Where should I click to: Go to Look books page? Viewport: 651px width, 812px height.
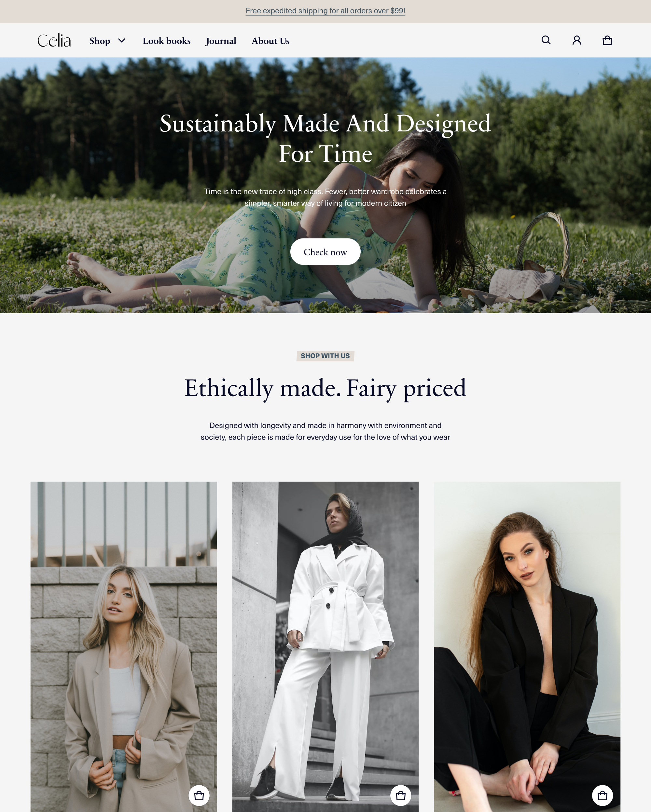click(x=167, y=41)
